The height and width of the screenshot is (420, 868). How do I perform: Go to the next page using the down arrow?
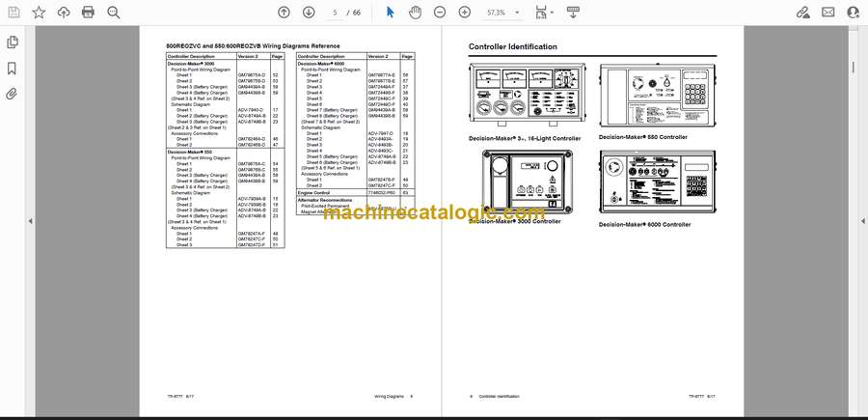[x=309, y=13]
